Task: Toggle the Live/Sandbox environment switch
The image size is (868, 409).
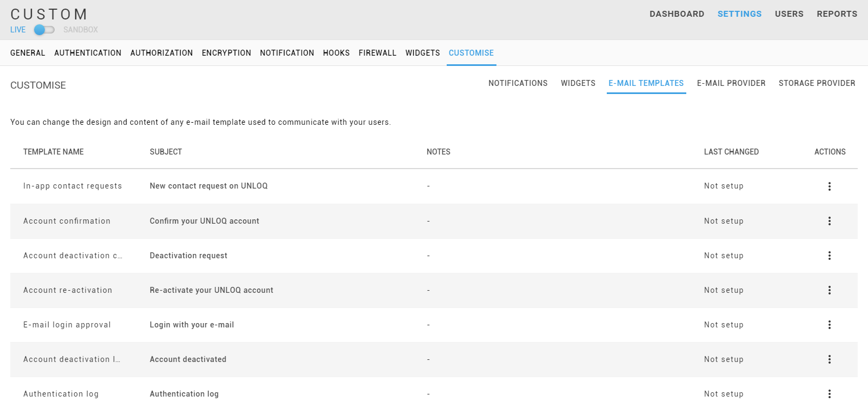Action: (x=44, y=30)
